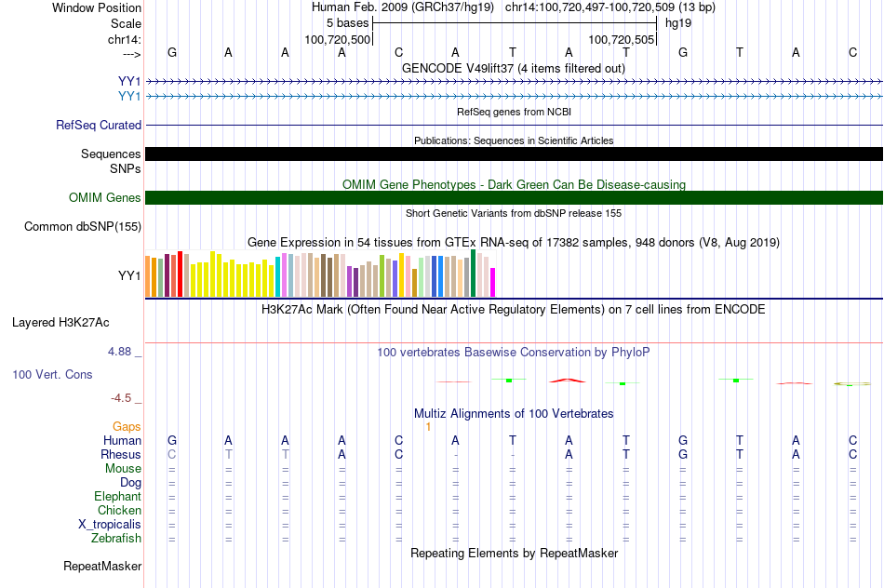Click the Sequences track label

(111, 154)
